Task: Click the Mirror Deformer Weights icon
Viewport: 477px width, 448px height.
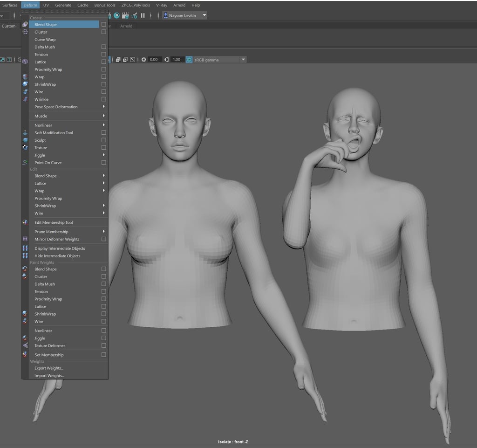Action: point(25,239)
